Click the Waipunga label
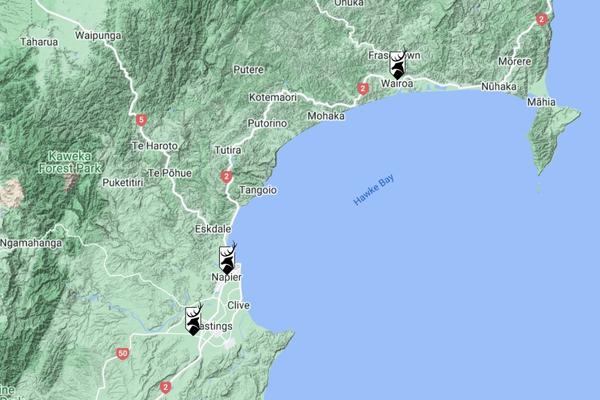600x400 pixels. coord(97,35)
